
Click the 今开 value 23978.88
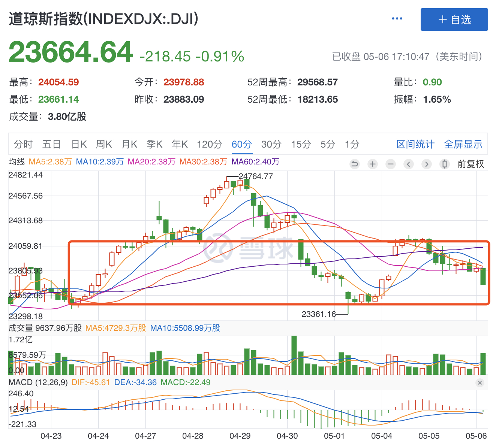tap(184, 82)
